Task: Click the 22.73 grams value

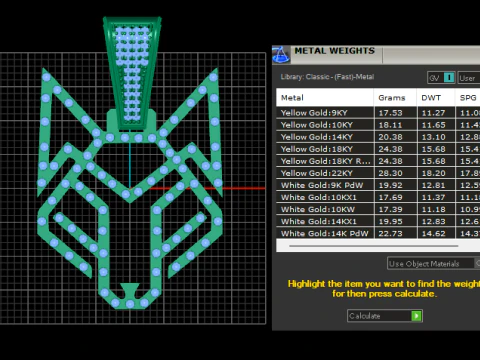Action: 390,233
